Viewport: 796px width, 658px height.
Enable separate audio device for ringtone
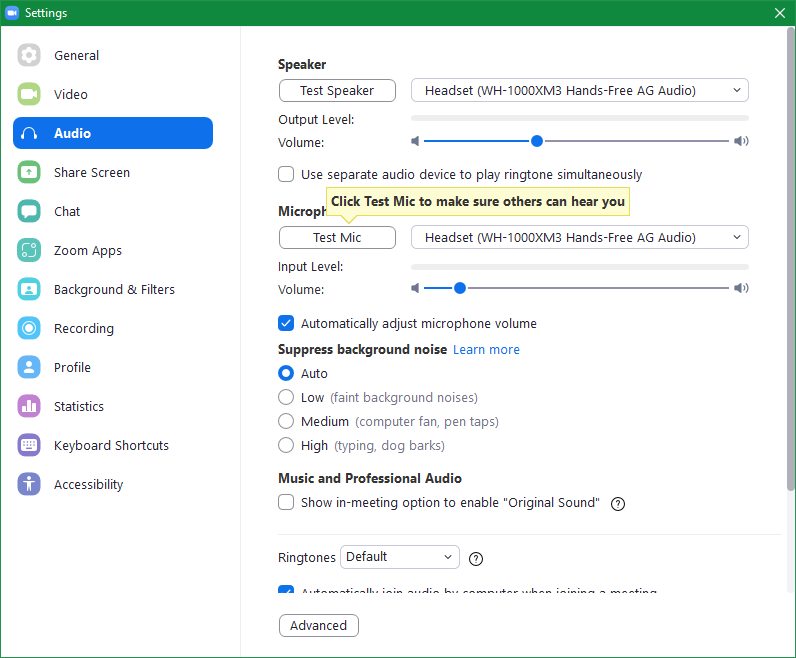coord(286,174)
